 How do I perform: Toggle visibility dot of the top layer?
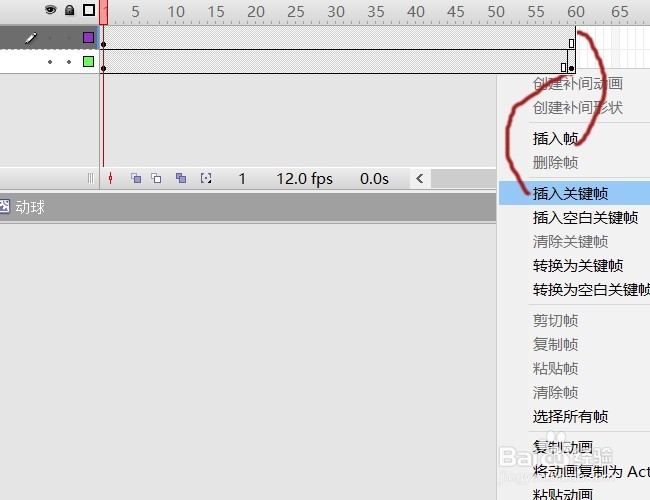(x=50, y=38)
